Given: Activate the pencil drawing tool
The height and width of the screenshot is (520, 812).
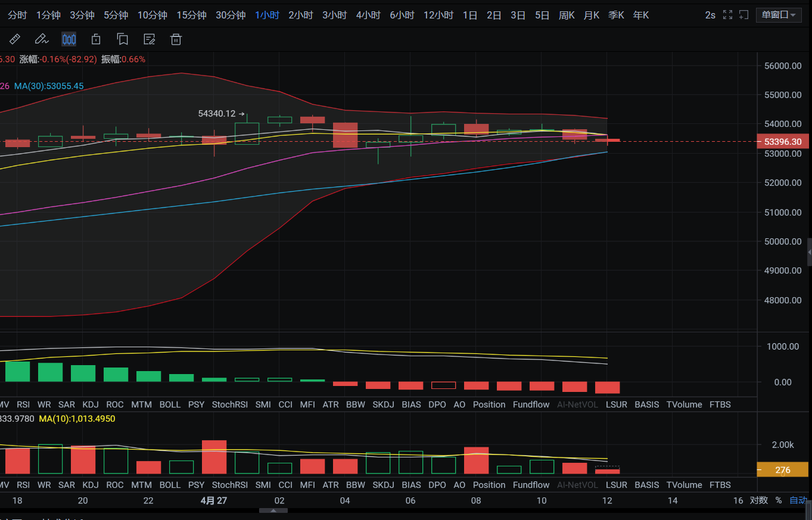Looking at the screenshot, I should [x=41, y=40].
